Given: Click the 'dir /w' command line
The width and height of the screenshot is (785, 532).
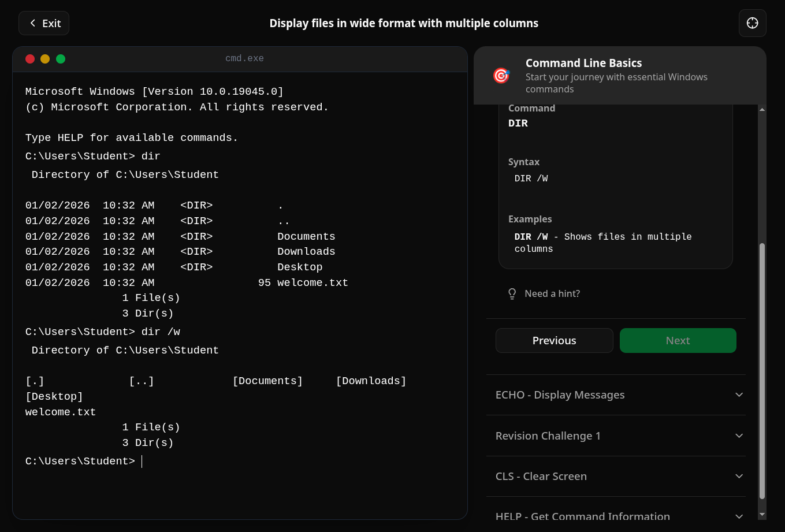Looking at the screenshot, I should tap(103, 332).
